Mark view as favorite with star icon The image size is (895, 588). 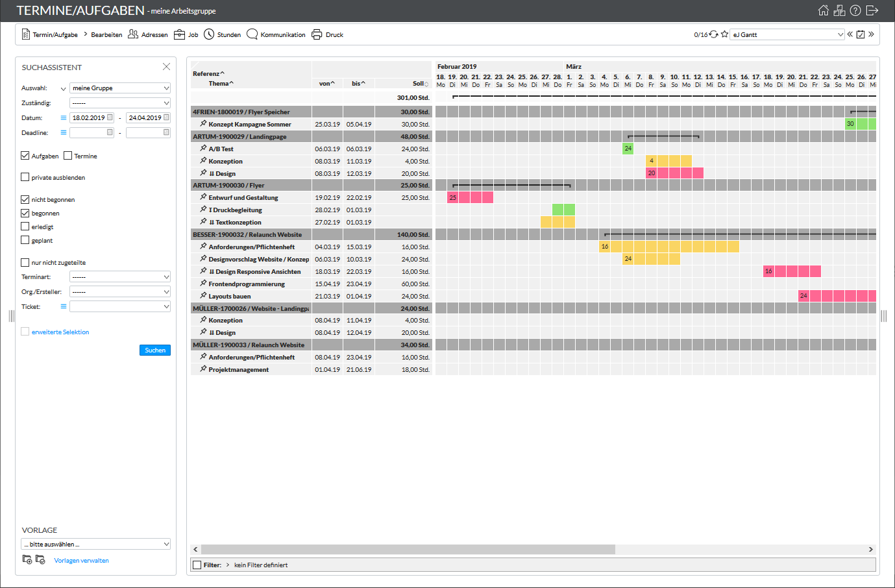[x=724, y=34]
